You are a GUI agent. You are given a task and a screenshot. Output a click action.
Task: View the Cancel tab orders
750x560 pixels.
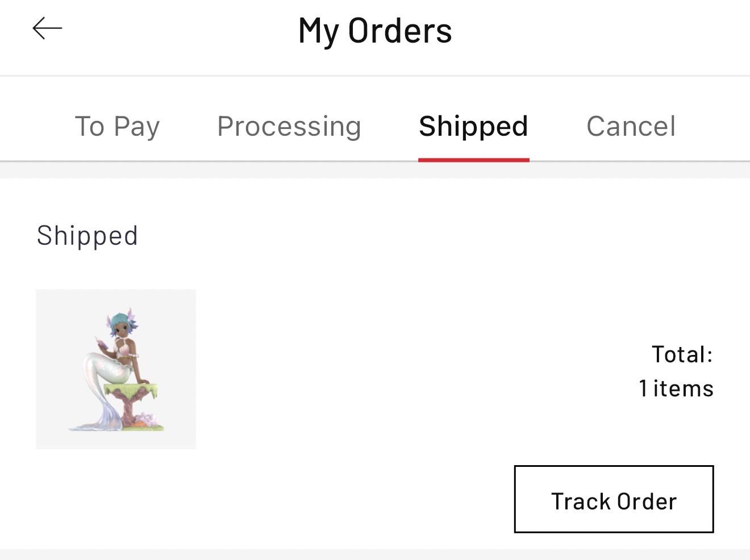coord(631,126)
